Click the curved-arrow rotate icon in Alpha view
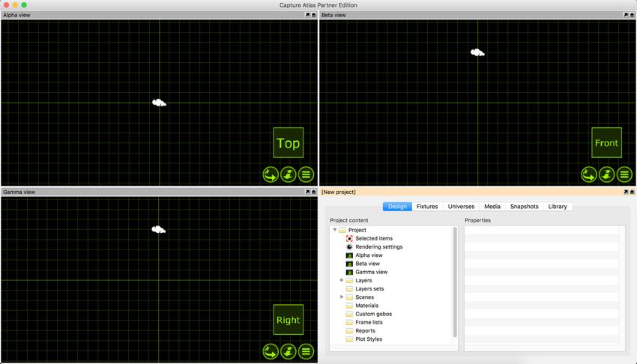The image size is (637, 364). coord(271,175)
